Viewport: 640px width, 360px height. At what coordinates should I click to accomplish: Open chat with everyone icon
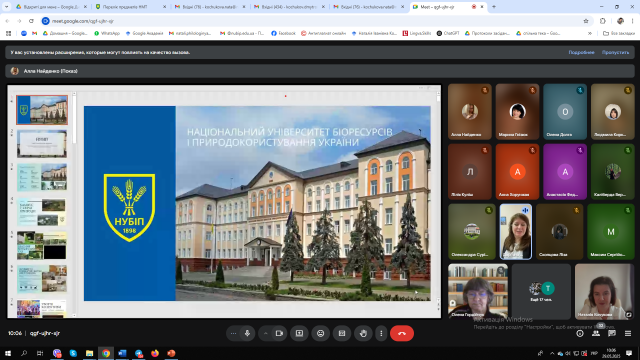click(612, 333)
